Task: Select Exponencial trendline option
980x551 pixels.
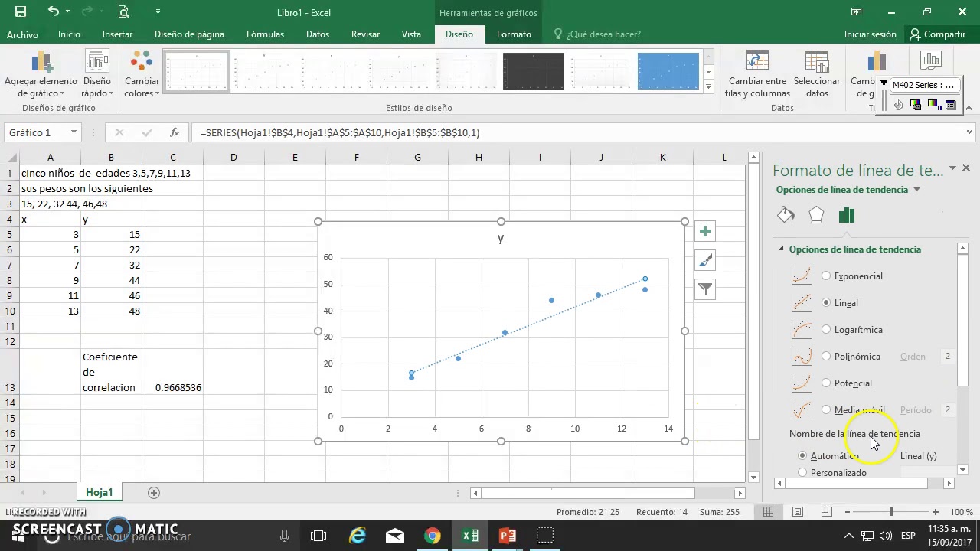Action: tap(826, 275)
